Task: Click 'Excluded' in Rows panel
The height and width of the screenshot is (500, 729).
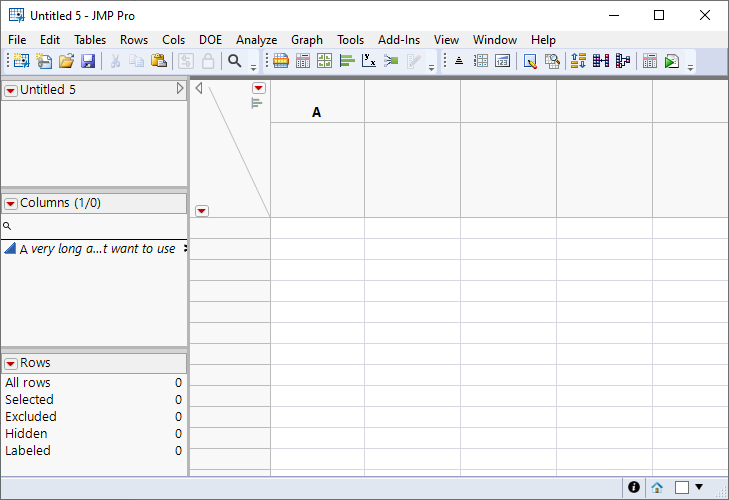Action: pos(31,417)
